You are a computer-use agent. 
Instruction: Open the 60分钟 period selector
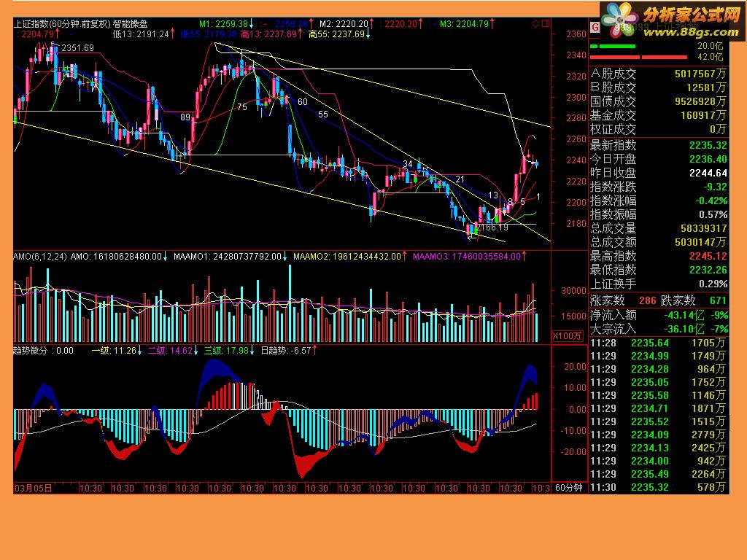(x=569, y=488)
